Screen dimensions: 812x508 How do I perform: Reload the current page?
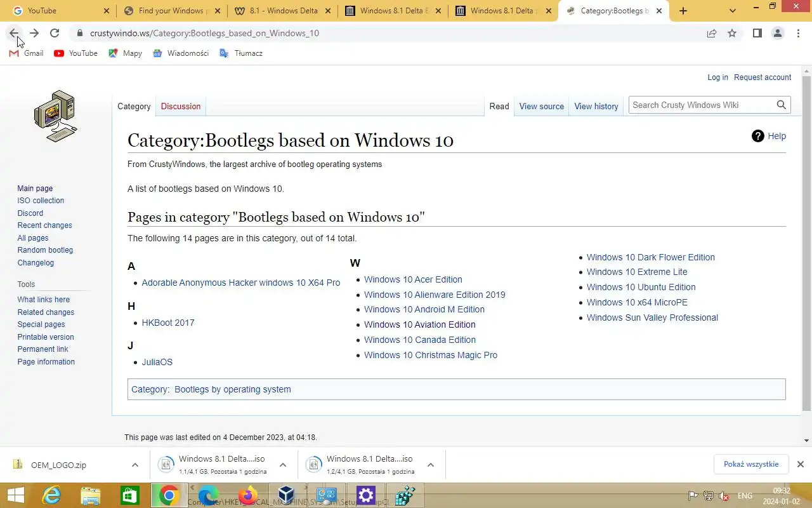(x=55, y=33)
